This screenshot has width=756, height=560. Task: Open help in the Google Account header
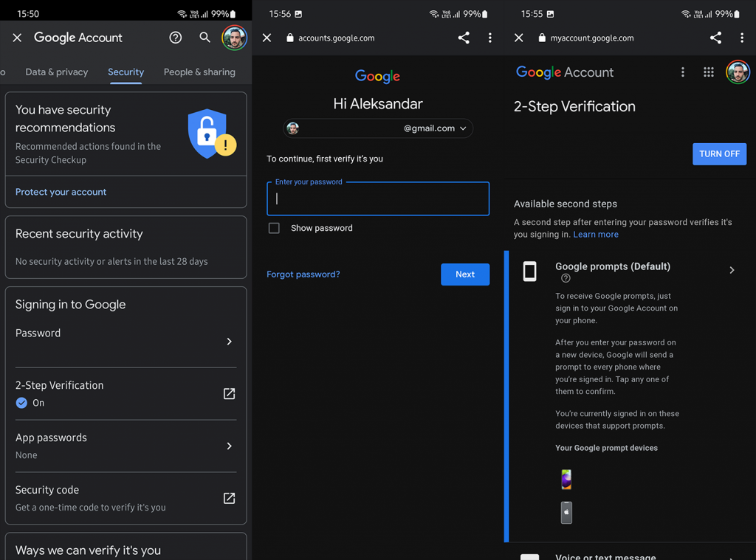(176, 38)
